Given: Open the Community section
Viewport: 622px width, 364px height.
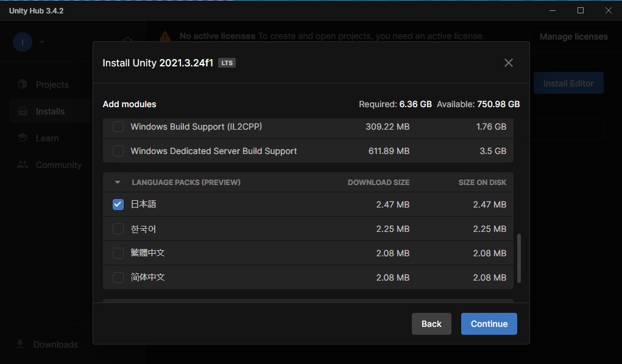Looking at the screenshot, I should (58, 165).
